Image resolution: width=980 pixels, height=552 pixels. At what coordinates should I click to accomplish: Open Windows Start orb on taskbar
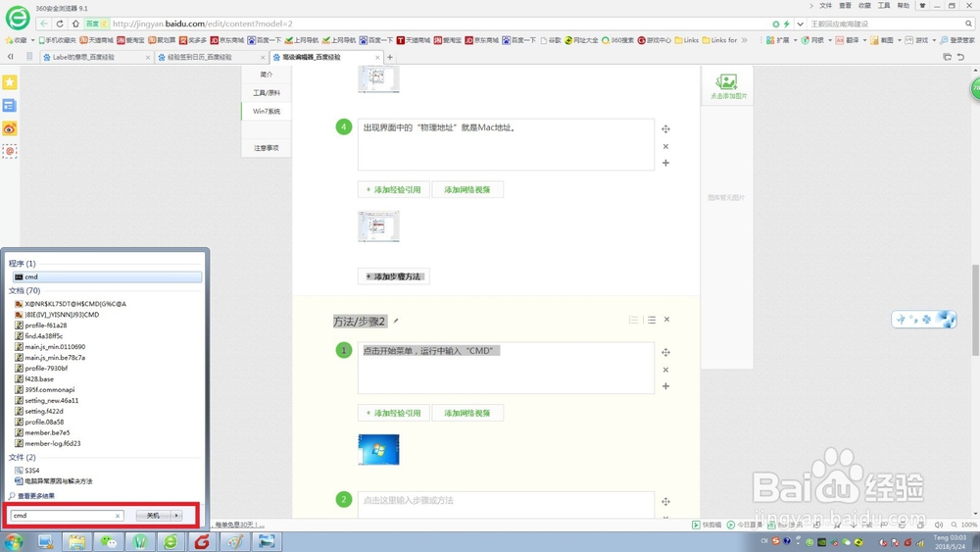[x=13, y=541]
